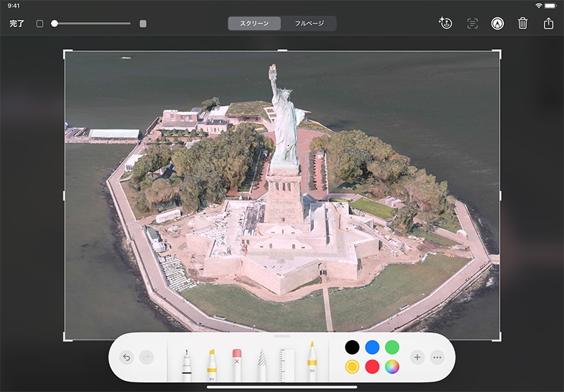Switch to the フルページ tab
564x392 pixels.
click(309, 24)
